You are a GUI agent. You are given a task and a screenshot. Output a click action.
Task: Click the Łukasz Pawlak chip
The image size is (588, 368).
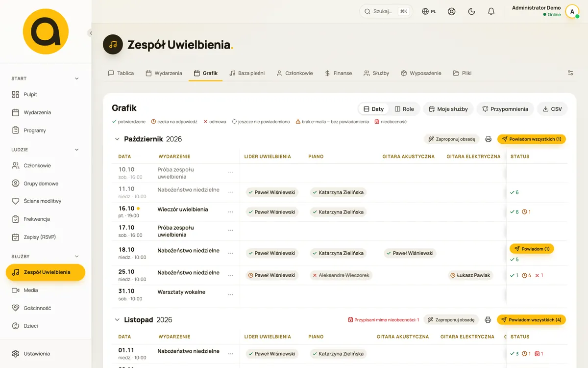(470, 275)
